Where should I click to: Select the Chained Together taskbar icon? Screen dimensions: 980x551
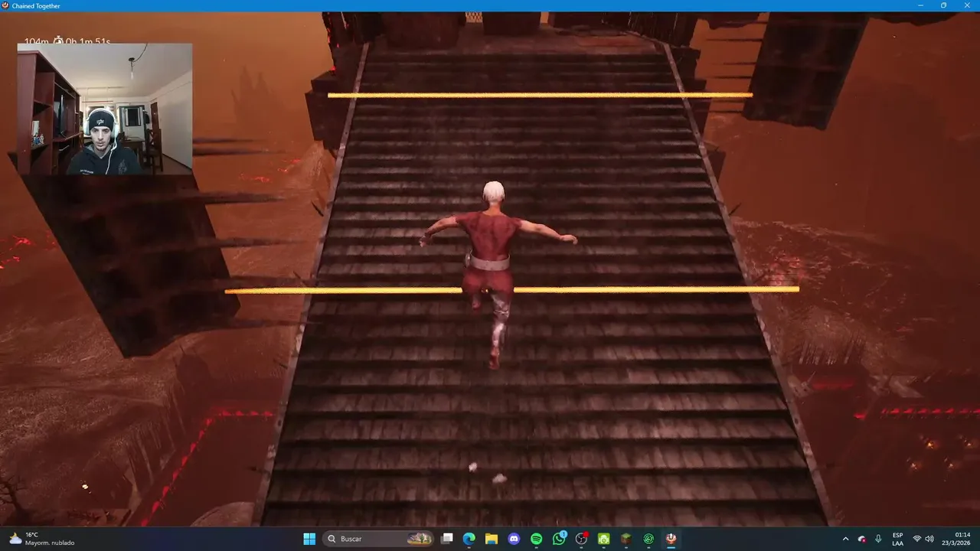pyautogui.click(x=671, y=539)
